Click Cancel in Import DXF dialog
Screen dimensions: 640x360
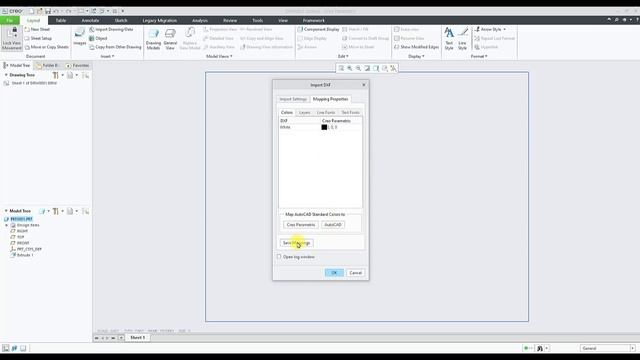coord(356,273)
